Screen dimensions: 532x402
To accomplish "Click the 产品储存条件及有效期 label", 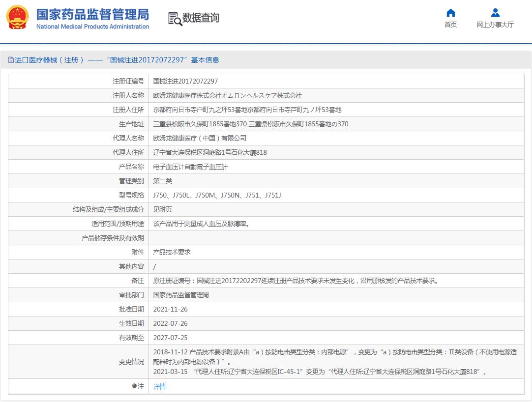I will pos(113,238).
